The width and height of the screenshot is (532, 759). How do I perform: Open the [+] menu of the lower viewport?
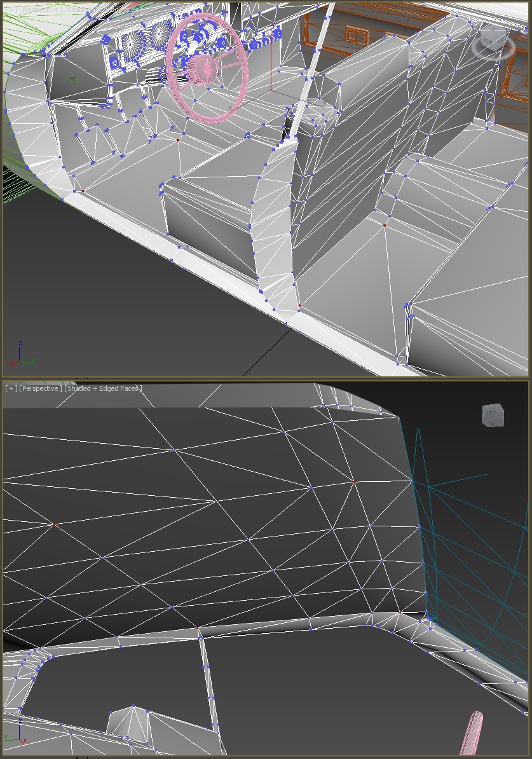(x=11, y=388)
